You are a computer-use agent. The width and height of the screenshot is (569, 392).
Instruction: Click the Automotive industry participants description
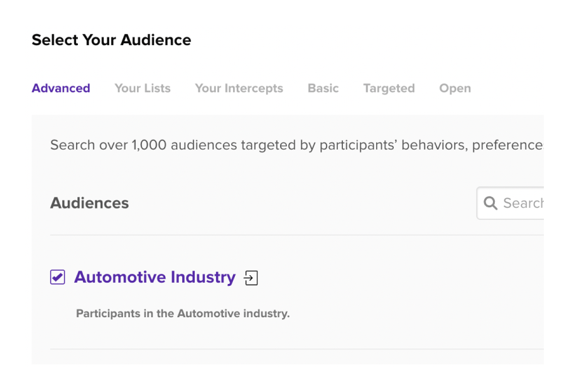(x=183, y=313)
